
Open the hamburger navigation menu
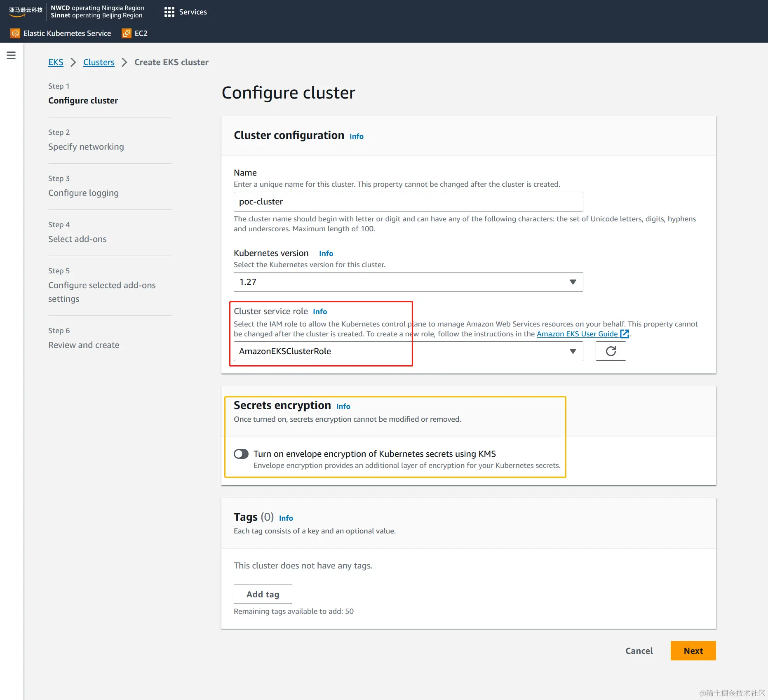point(11,55)
